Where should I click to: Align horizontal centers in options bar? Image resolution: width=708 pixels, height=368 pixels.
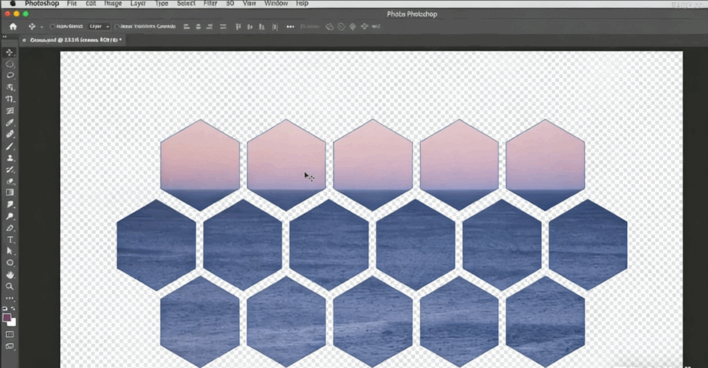198,27
